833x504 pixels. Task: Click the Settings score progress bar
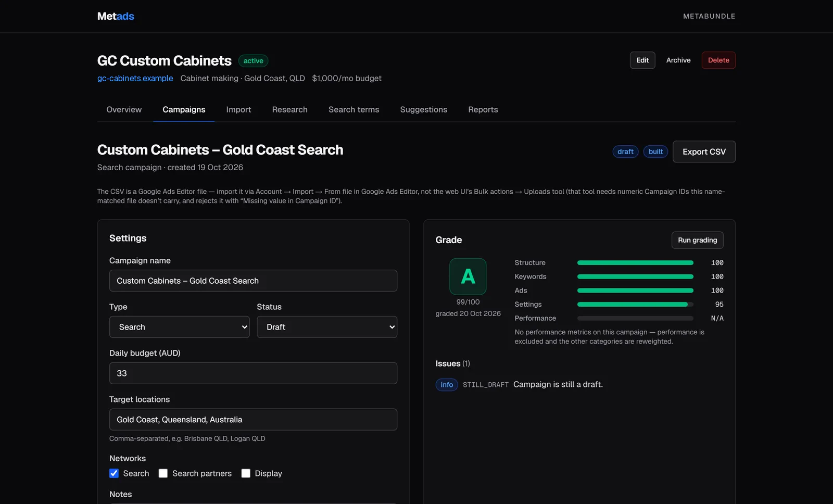point(635,304)
